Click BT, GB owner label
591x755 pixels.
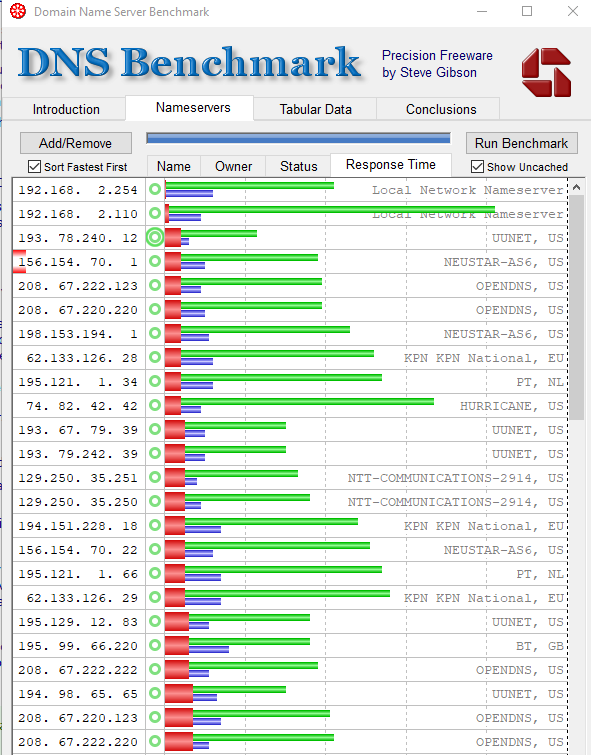(x=539, y=646)
